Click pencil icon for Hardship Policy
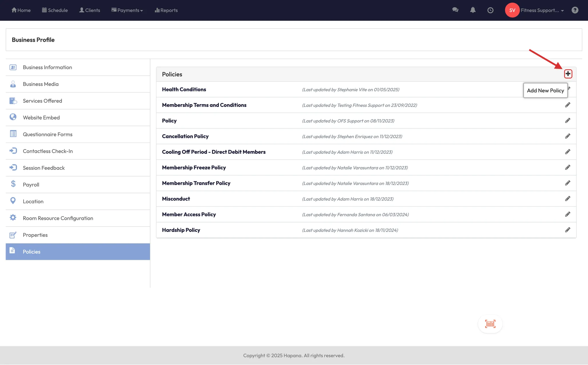The width and height of the screenshot is (588, 365). point(568,230)
